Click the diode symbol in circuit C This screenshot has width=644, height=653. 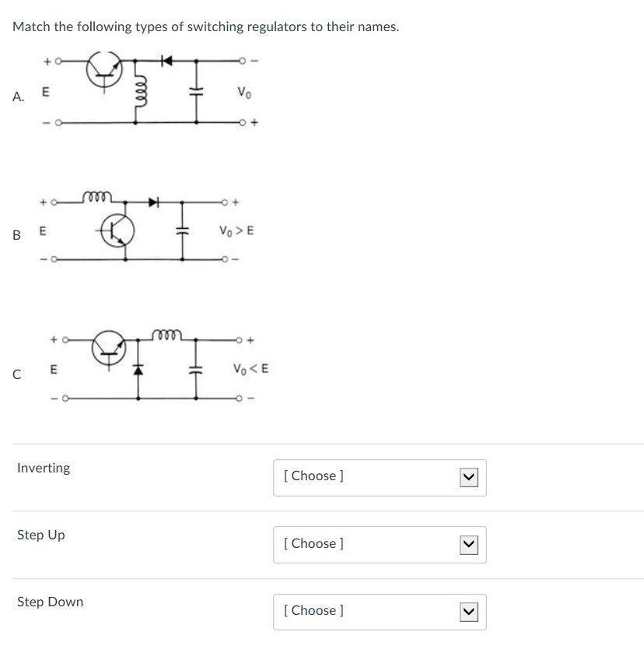(137, 370)
